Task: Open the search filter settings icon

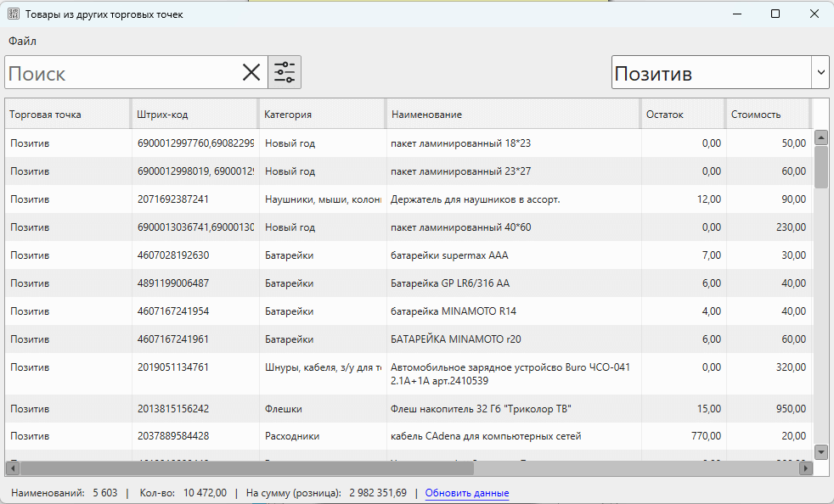Action: pyautogui.click(x=285, y=73)
